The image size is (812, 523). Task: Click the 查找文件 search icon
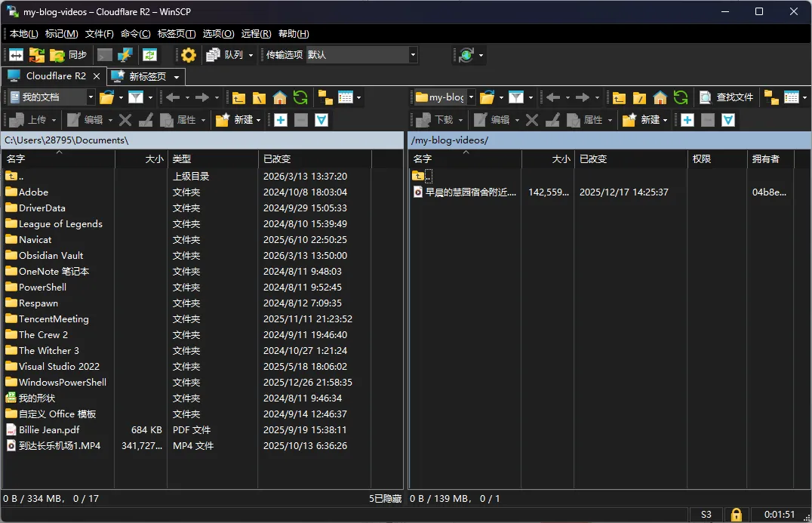click(721, 97)
